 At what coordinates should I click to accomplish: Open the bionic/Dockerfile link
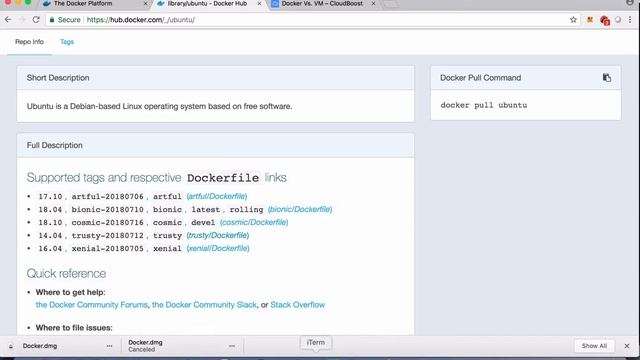pyautogui.click(x=300, y=209)
